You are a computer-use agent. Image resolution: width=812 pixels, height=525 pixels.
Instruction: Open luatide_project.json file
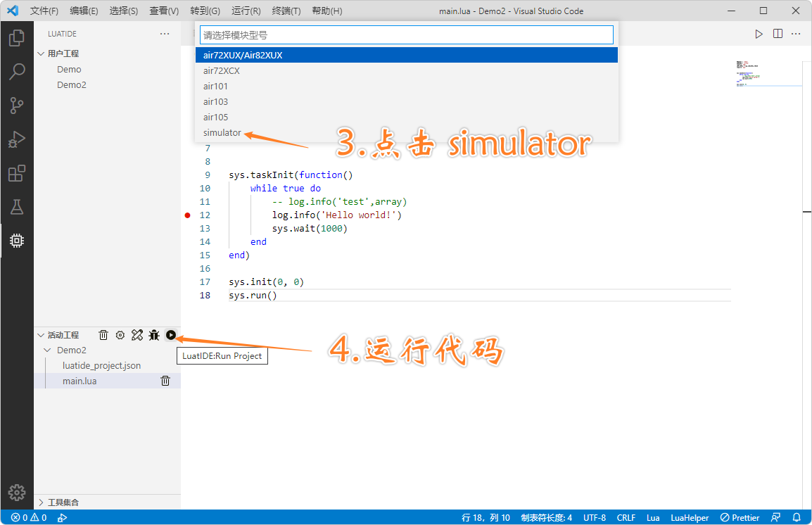[101, 365]
